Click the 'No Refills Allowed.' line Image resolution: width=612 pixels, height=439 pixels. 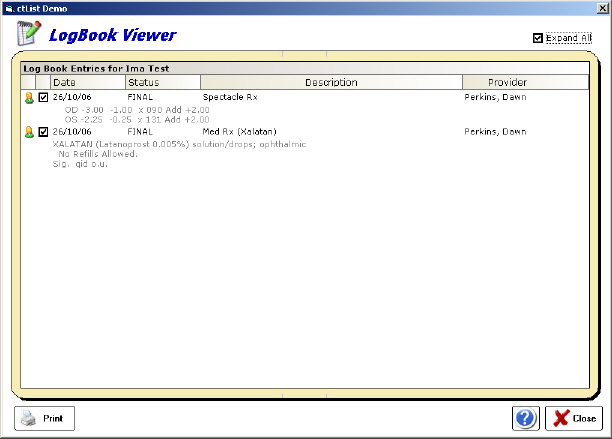98,154
